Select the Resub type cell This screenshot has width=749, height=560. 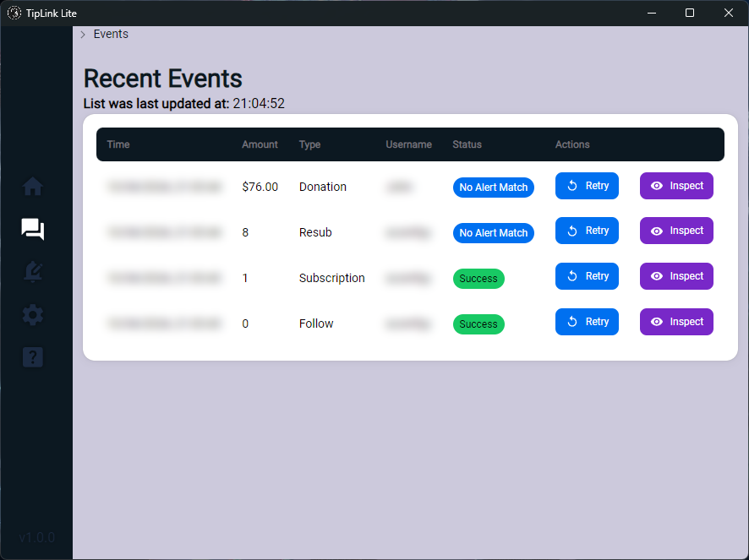tap(315, 232)
